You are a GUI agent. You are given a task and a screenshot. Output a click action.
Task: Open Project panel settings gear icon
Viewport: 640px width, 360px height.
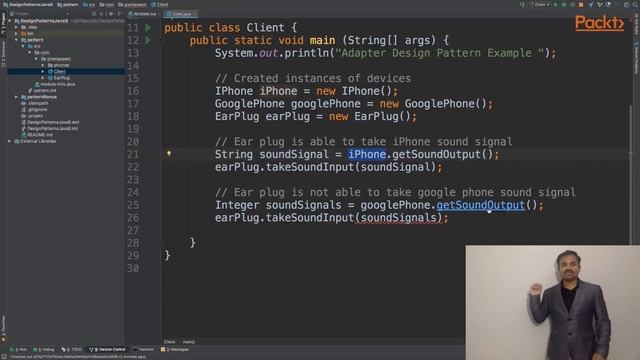[x=111, y=14]
